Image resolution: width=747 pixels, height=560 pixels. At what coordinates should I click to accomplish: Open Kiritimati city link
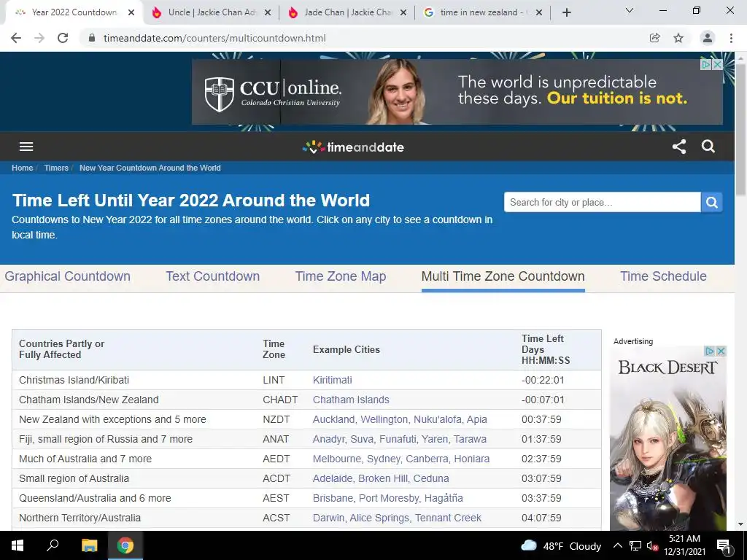(x=333, y=380)
